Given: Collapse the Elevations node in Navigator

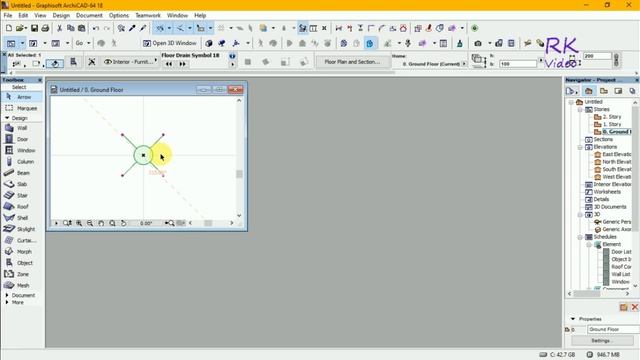Looking at the screenshot, I should click(x=580, y=147).
